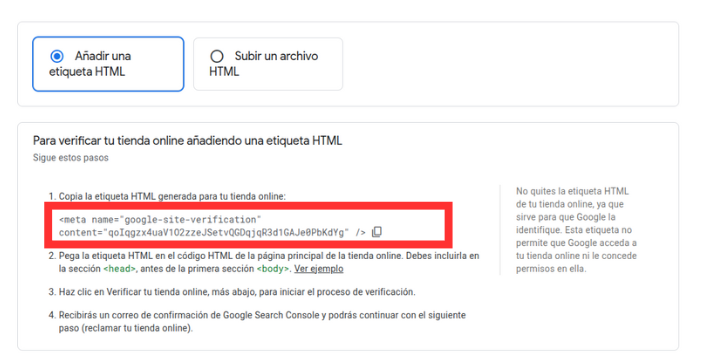Click the content verification code string

coord(226,232)
